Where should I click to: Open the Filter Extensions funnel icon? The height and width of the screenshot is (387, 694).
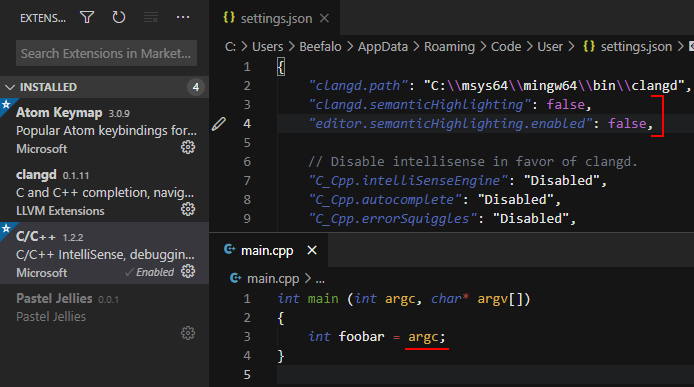[x=87, y=18]
